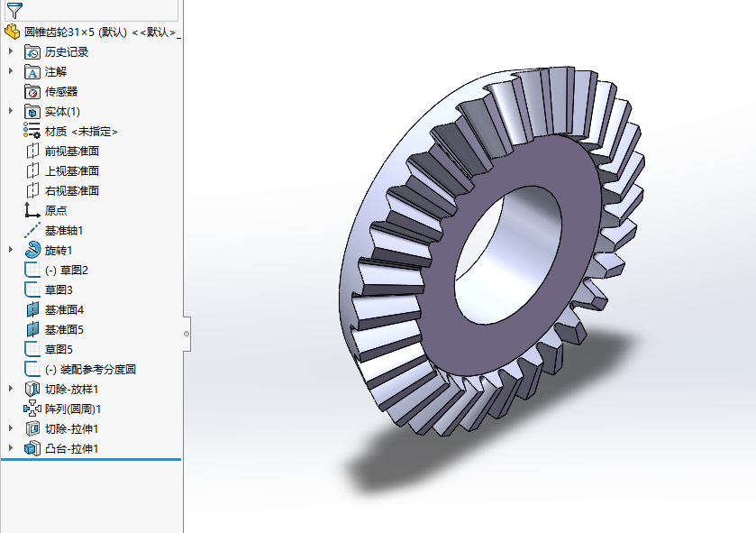The width and height of the screenshot is (756, 533).
Task: Click the 基准面4 plane icon
Action: [32, 309]
